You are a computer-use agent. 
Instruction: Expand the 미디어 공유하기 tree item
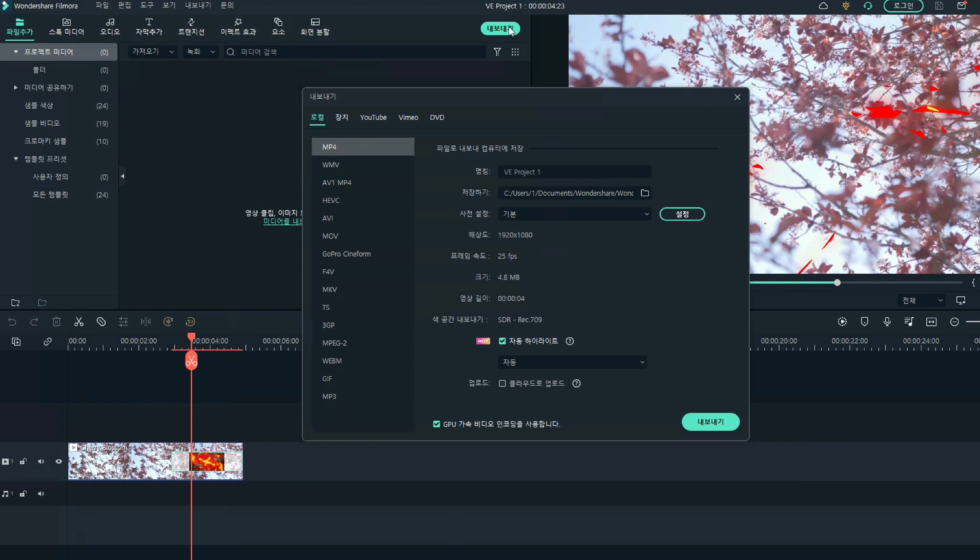pos(16,87)
